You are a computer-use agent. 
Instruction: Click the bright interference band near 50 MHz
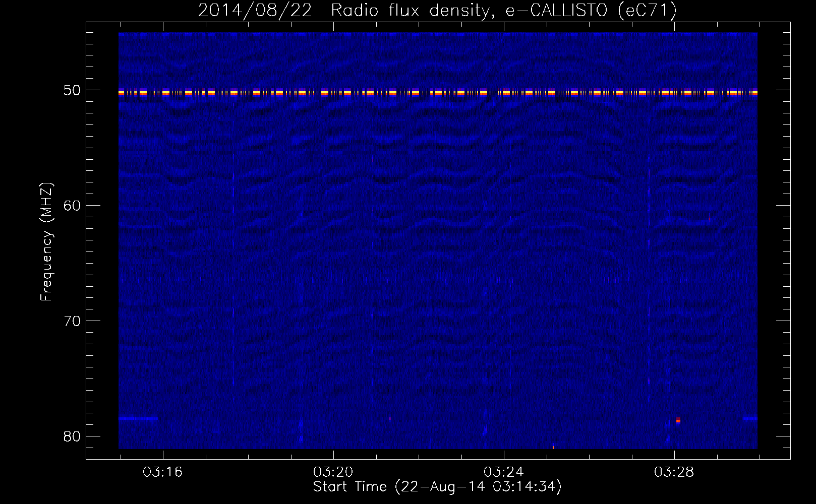pos(438,92)
